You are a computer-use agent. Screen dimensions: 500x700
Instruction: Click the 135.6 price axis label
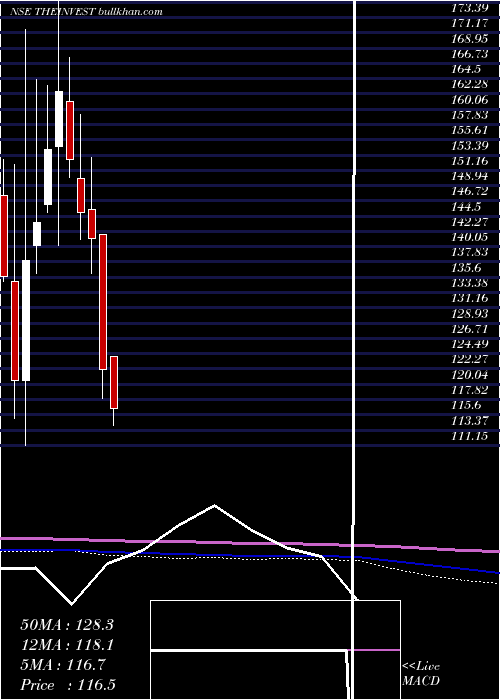coord(467,268)
